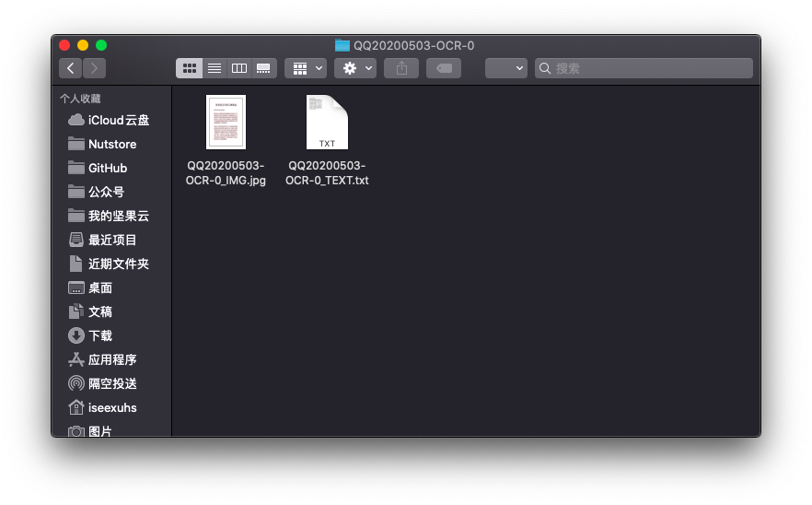Click the 搜索 search field

coord(644,68)
